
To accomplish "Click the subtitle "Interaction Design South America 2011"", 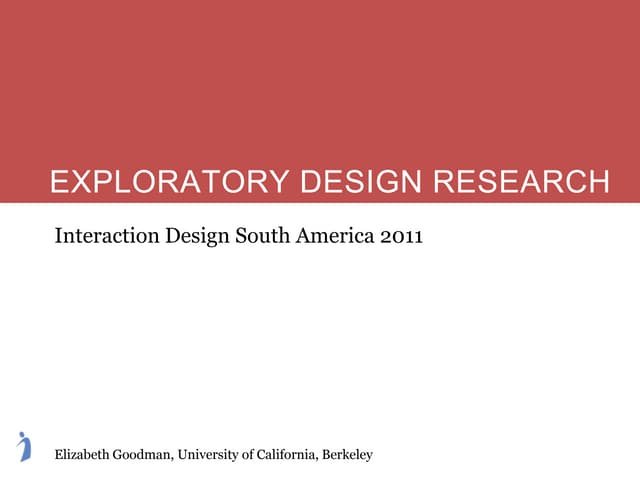I will tap(239, 237).
